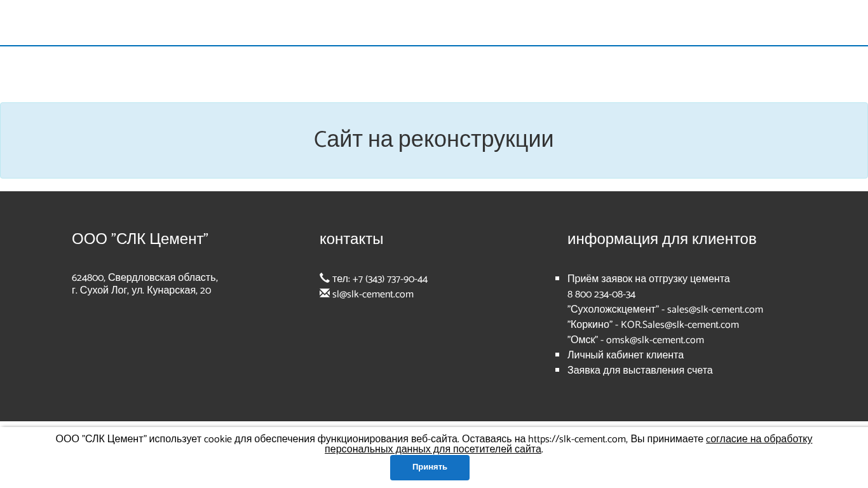Email sales@slk-cement.com for Сухоложскцемент
Image resolution: width=868 pixels, height=488 pixels.
[715, 309]
